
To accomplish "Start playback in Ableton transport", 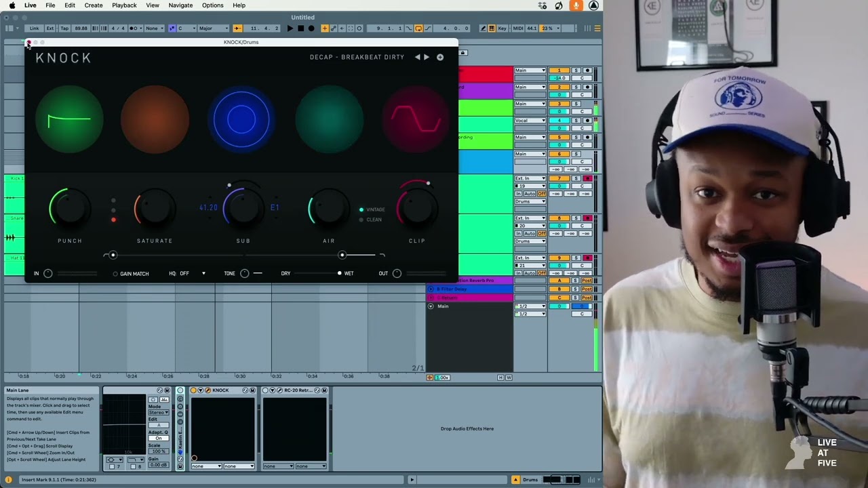I will pos(290,28).
